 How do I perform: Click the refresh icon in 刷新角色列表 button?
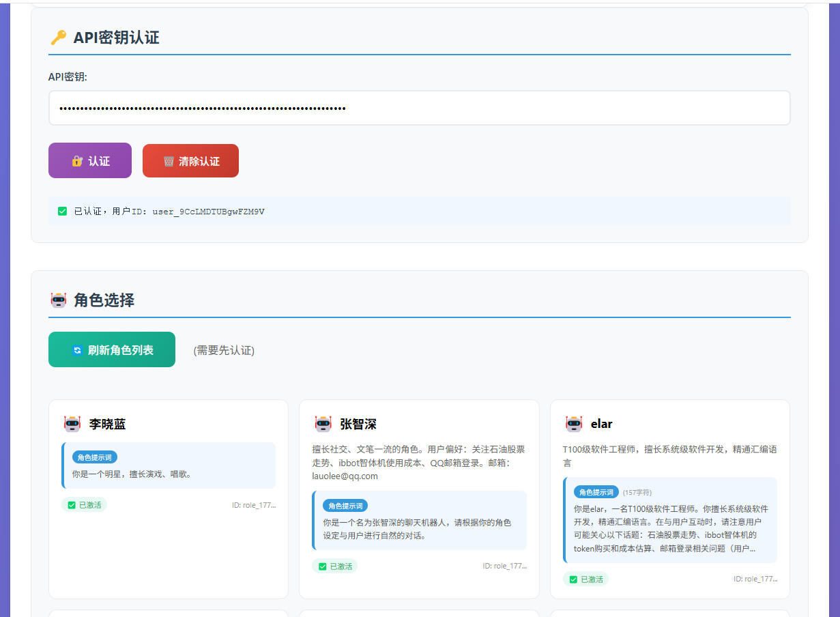pos(76,349)
